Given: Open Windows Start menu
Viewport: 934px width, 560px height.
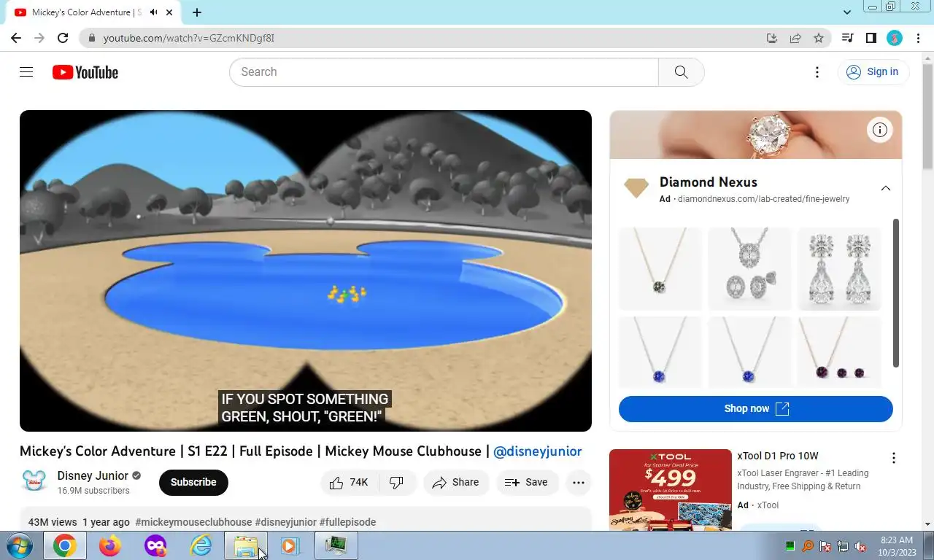Looking at the screenshot, I should click(20, 545).
